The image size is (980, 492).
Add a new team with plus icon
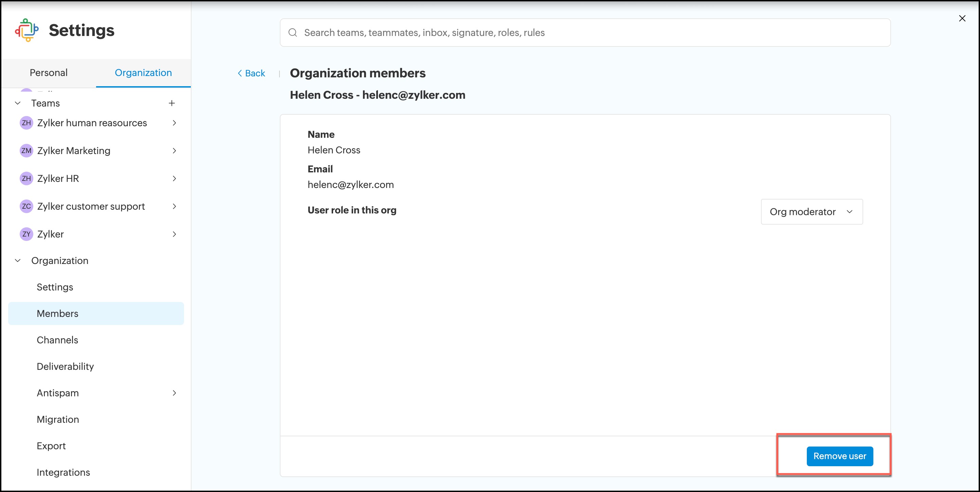coord(171,103)
